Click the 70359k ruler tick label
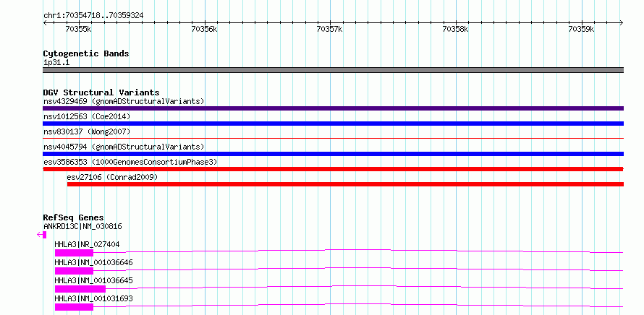Screen dimensions: 644x315 pos(581,29)
